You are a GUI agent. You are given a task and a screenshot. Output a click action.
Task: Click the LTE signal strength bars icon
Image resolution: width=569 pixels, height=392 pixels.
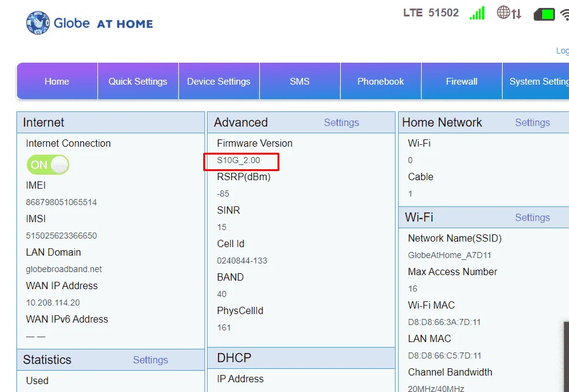click(x=477, y=13)
